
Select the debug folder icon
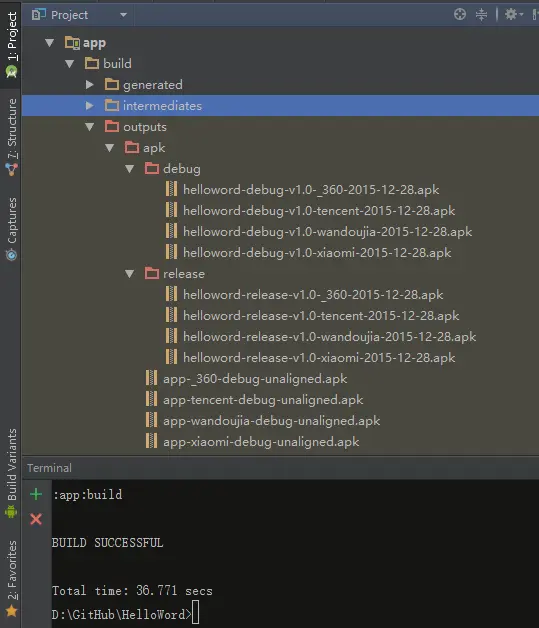pyautogui.click(x=152, y=169)
